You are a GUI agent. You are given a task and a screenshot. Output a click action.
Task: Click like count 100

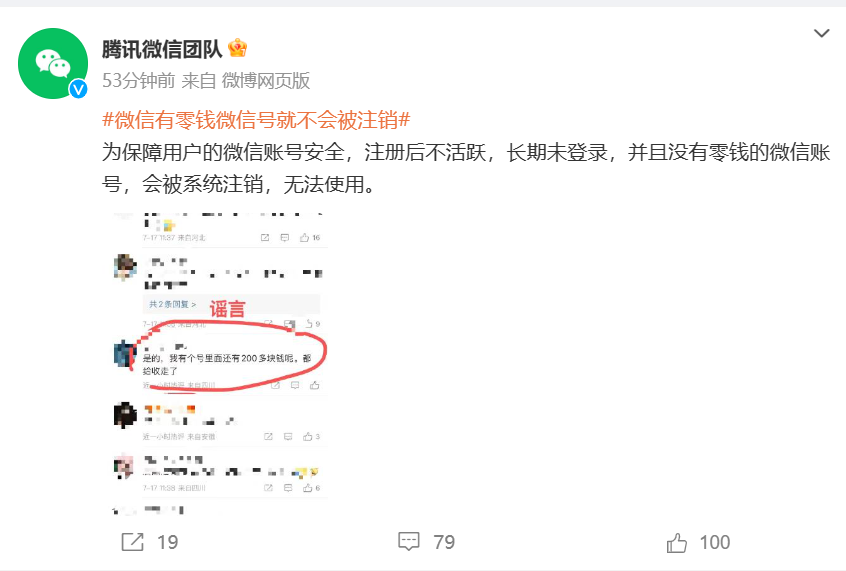pyautogui.click(x=714, y=542)
